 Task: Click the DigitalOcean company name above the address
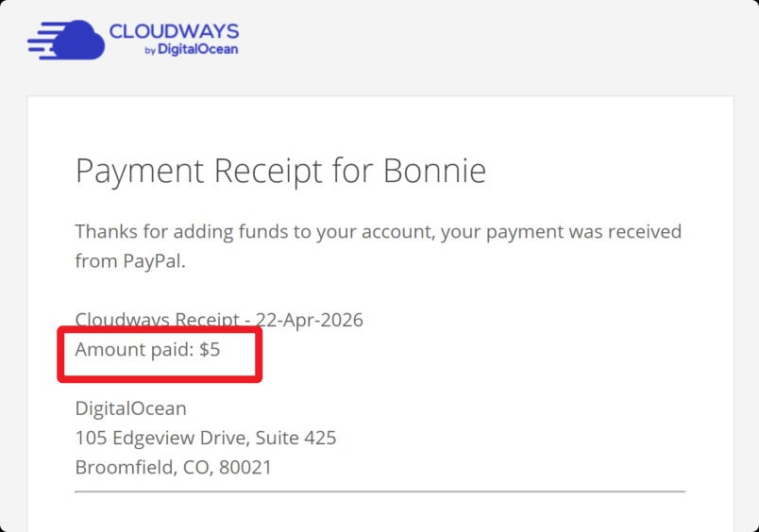[x=130, y=408]
